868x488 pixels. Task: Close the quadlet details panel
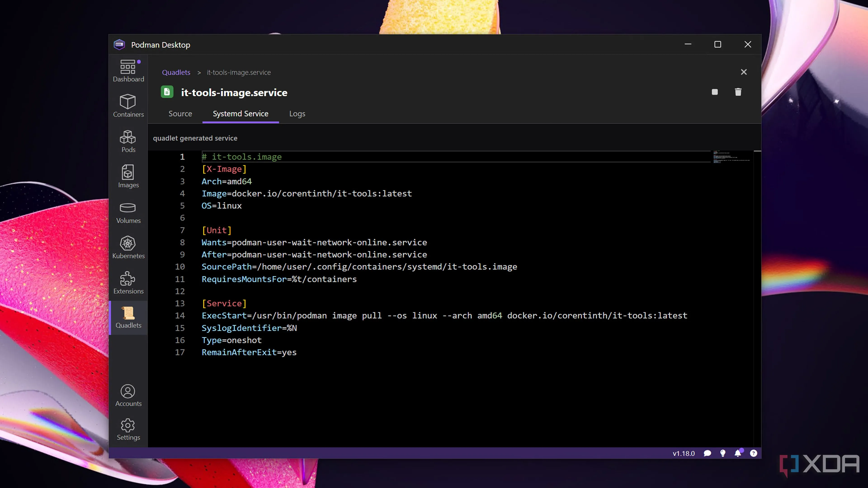click(744, 72)
